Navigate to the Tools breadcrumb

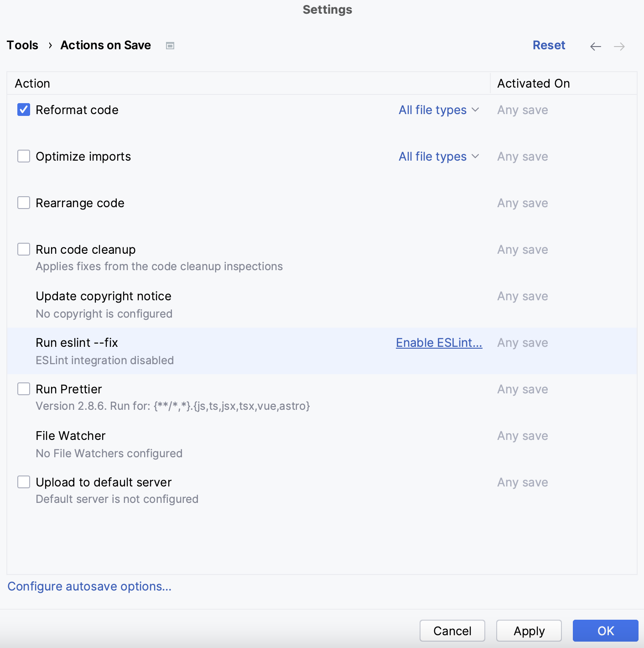22,45
